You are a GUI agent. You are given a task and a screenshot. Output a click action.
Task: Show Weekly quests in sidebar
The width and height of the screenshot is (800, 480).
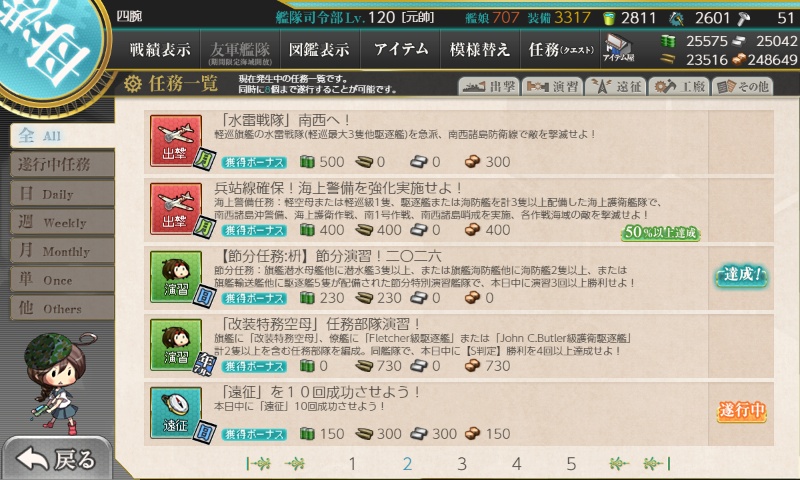click(62, 222)
